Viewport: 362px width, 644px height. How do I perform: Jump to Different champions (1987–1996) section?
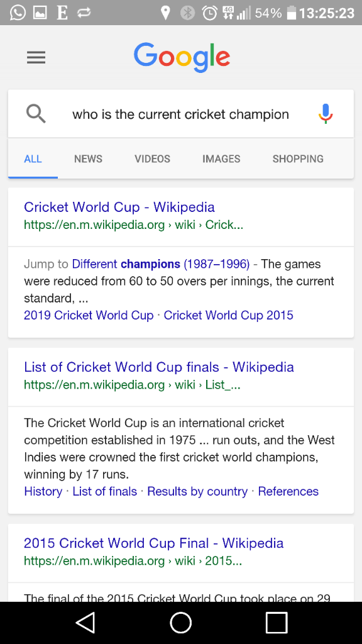point(160,264)
